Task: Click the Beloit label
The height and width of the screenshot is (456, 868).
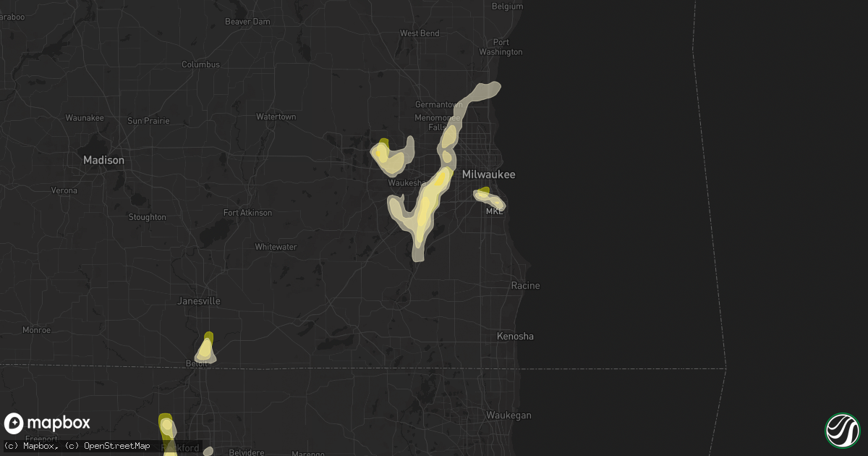Action: (x=196, y=363)
